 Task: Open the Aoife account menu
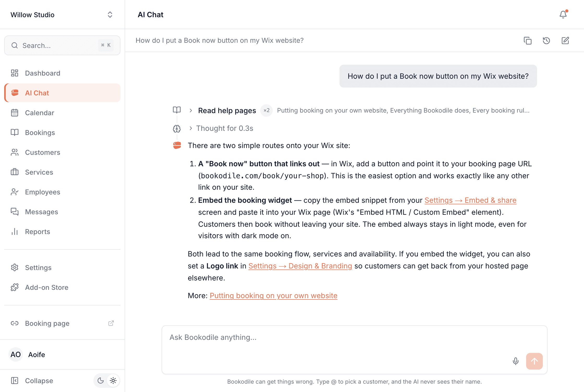tap(62, 354)
